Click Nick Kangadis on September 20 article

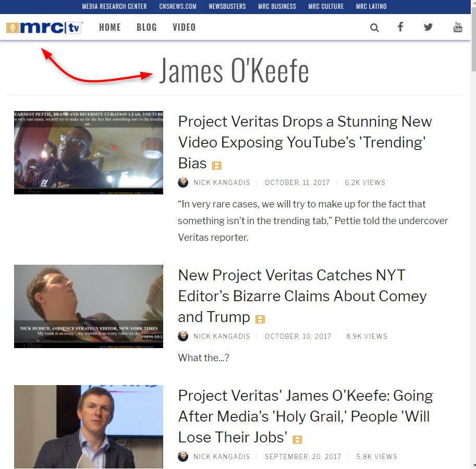222,456
